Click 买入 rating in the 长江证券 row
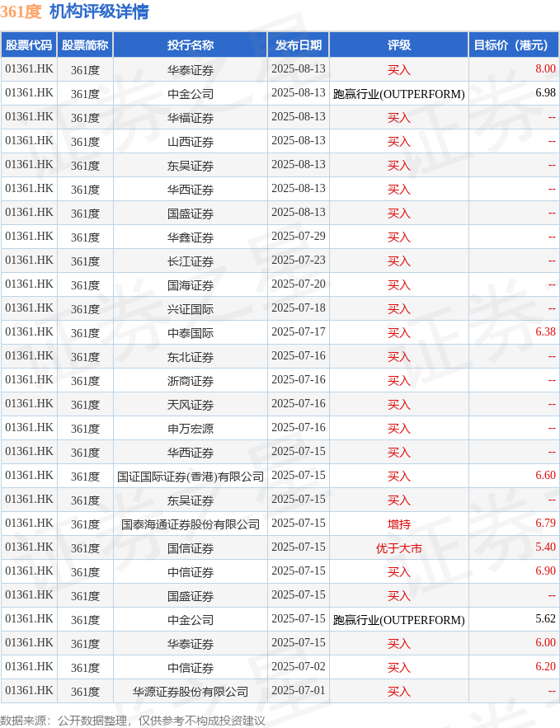This screenshot has width=560, height=728. (399, 261)
